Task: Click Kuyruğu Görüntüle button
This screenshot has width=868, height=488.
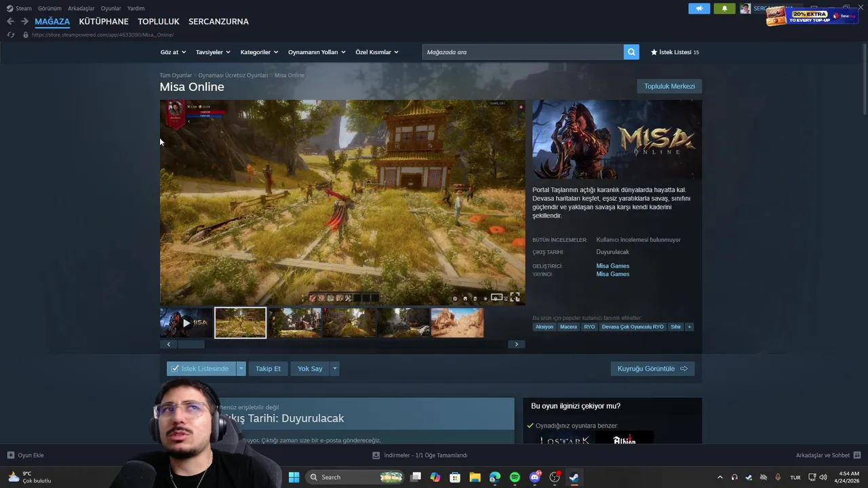Action: [x=652, y=369]
